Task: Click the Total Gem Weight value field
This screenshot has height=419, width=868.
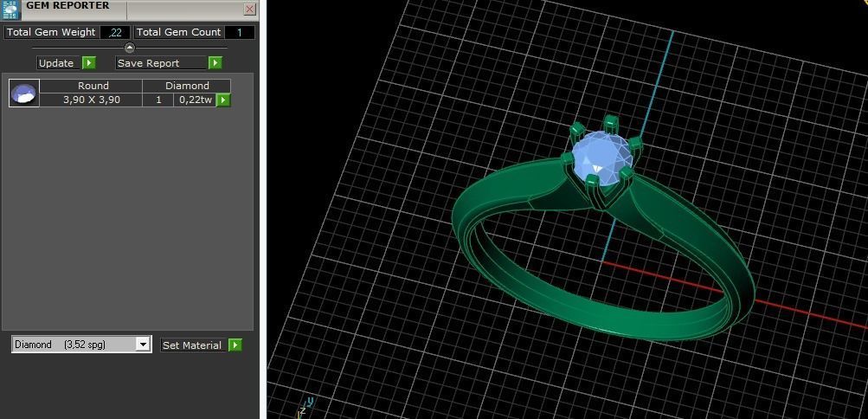Action: (x=115, y=33)
